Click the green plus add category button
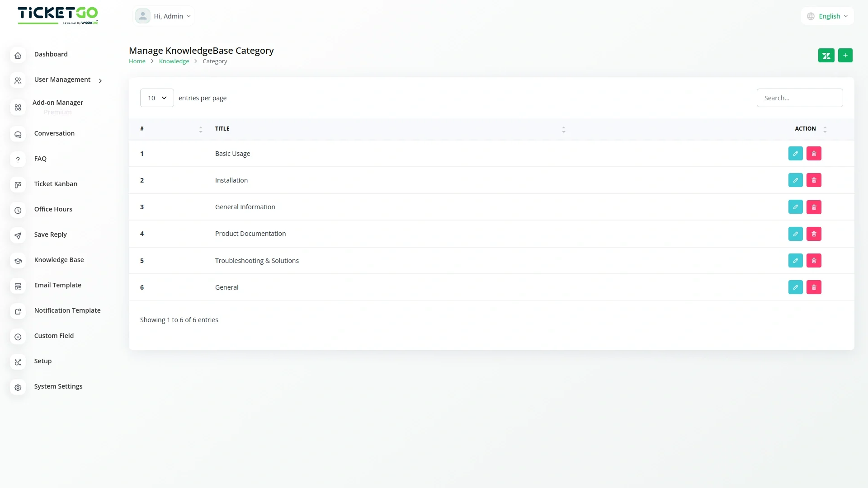The height and width of the screenshot is (488, 868). click(x=845, y=56)
